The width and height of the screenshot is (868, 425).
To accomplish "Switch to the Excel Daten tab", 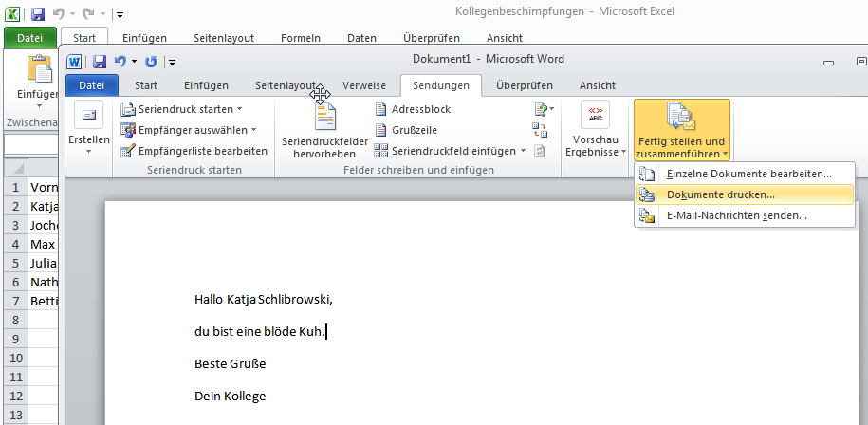I will click(x=361, y=38).
